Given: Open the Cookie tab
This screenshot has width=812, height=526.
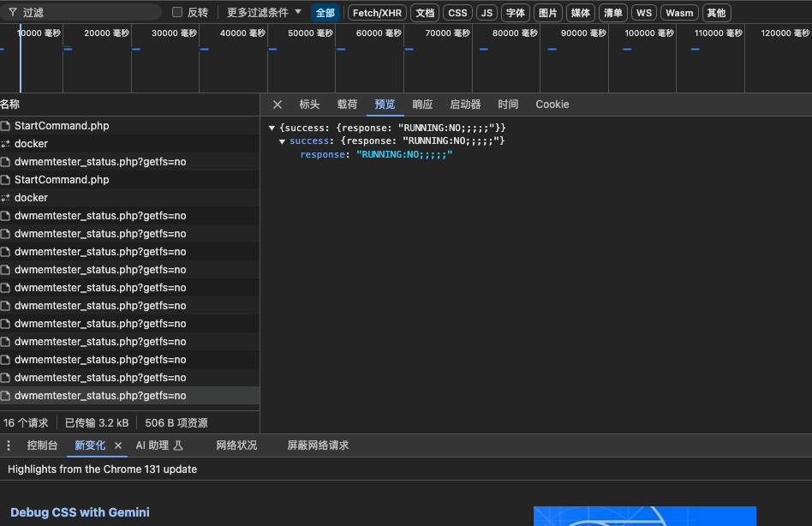Looking at the screenshot, I should [x=552, y=105].
